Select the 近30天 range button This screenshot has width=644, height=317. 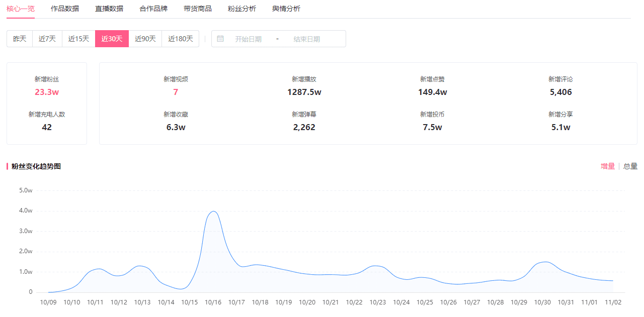(112, 39)
